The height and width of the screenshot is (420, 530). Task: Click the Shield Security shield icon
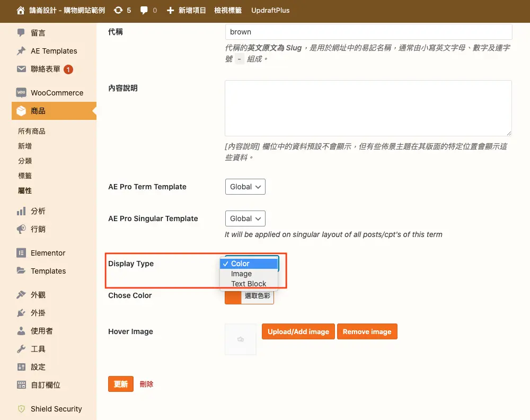point(21,409)
